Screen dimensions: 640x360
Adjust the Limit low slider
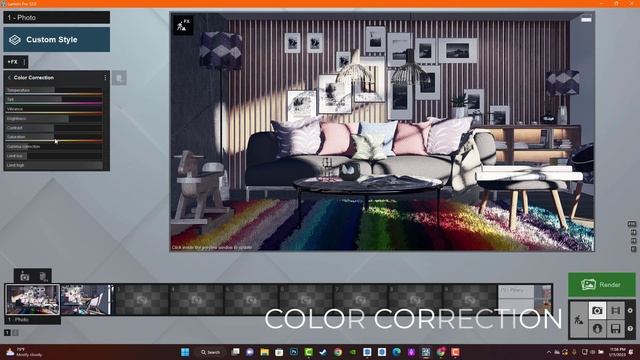pyautogui.click(x=54, y=156)
